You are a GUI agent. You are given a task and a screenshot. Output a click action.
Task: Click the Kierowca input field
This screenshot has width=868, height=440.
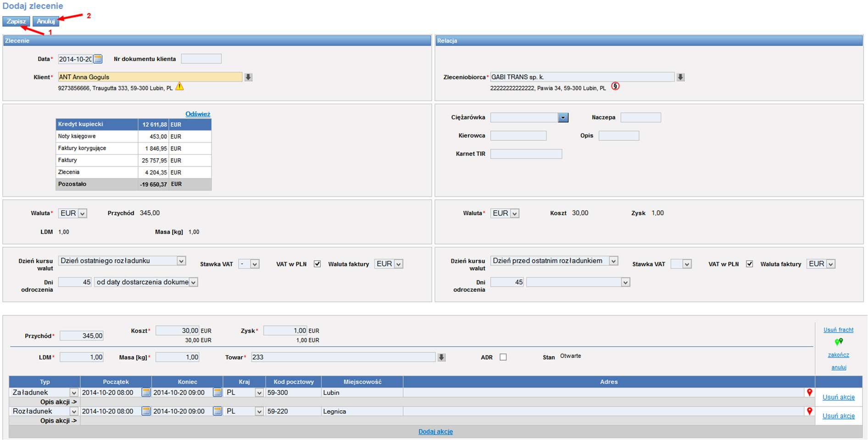[x=518, y=135]
